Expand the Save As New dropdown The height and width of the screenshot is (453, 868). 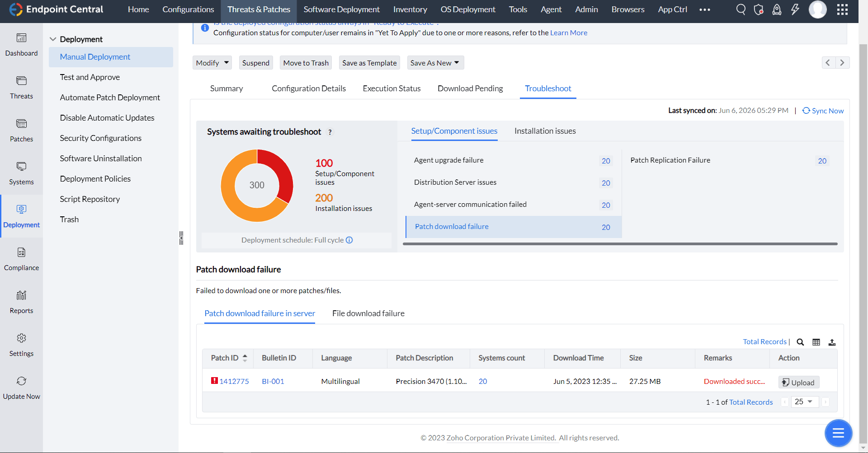click(435, 63)
